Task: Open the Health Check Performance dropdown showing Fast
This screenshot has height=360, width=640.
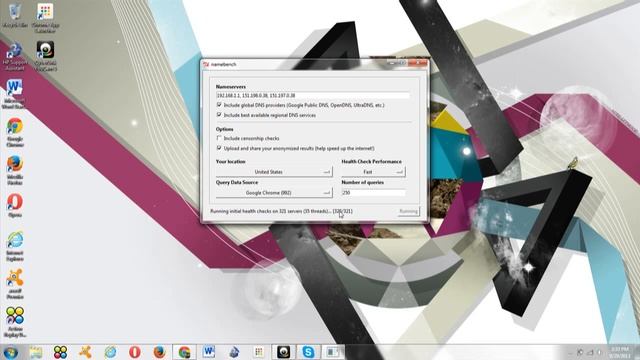Action: [373, 172]
